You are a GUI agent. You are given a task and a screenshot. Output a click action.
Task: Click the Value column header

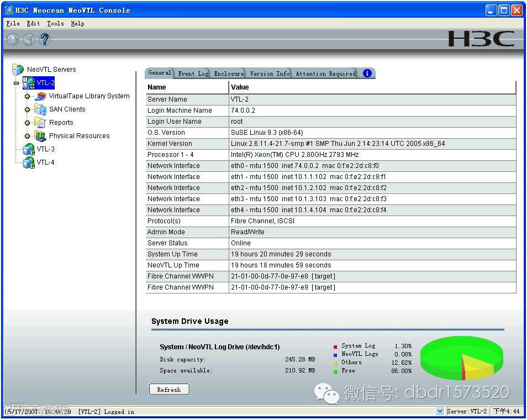372,87
